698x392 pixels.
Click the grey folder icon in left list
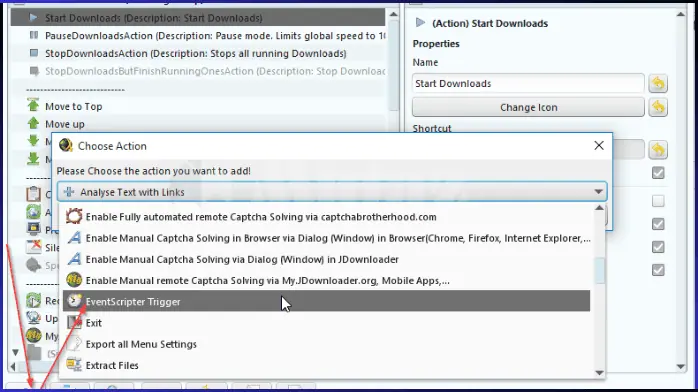[34, 353]
